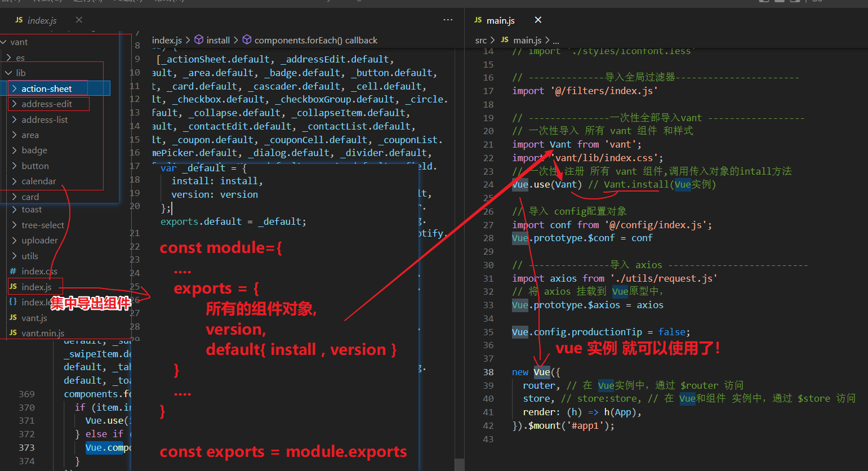Viewport: 868px width, 471px height.
Task: Click line number 38 in main.js gutter
Action: [488, 372]
